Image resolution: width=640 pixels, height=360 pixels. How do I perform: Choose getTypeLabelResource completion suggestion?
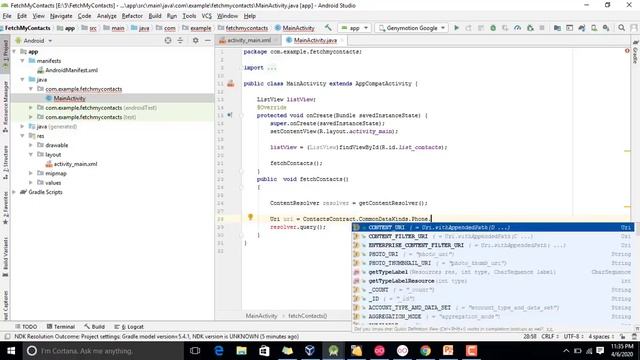coord(493,281)
